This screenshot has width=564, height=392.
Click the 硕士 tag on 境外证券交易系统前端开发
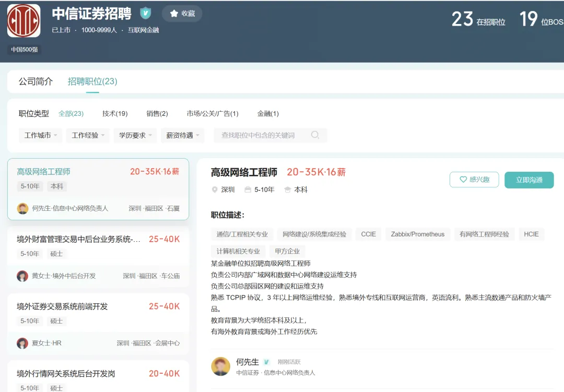(x=56, y=321)
